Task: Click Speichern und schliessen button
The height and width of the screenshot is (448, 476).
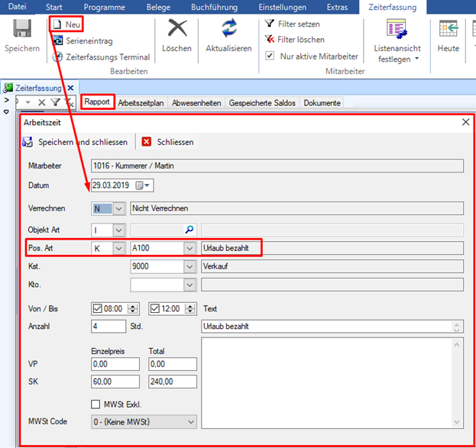Action: [76, 142]
